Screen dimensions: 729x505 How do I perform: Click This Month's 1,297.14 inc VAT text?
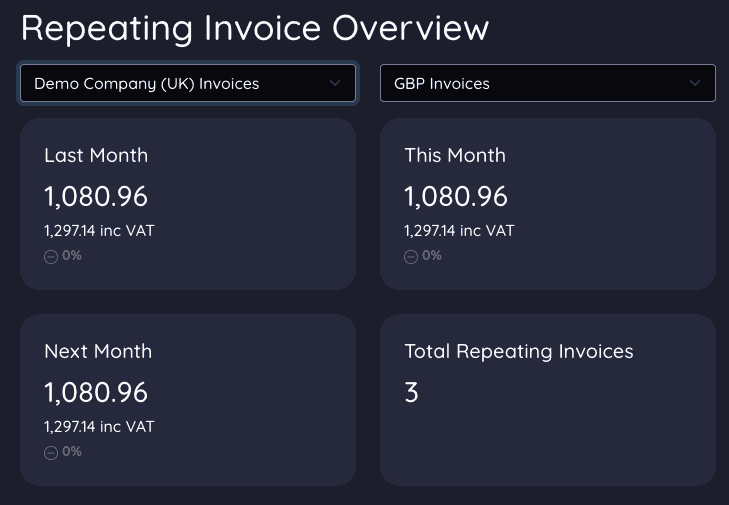click(x=459, y=231)
